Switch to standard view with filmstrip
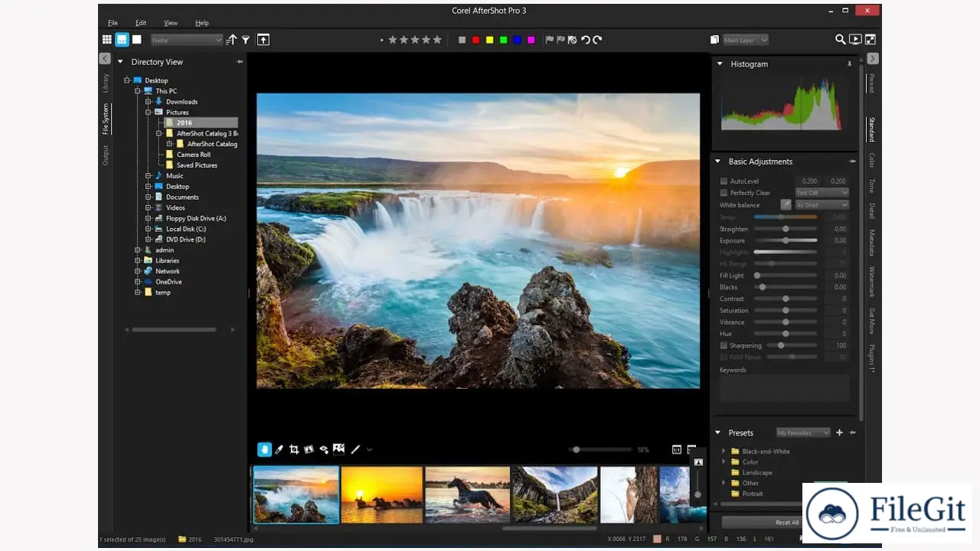Image resolution: width=980 pixels, height=551 pixels. pos(122,40)
